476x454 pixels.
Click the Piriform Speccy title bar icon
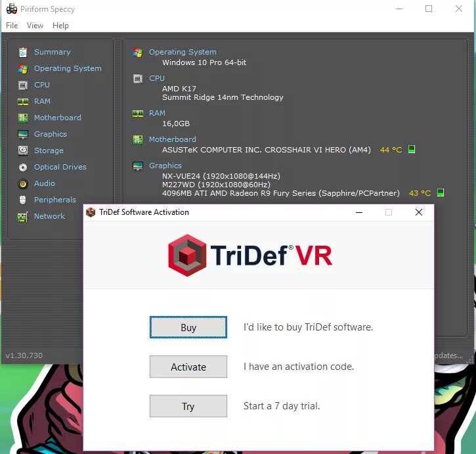[12, 9]
